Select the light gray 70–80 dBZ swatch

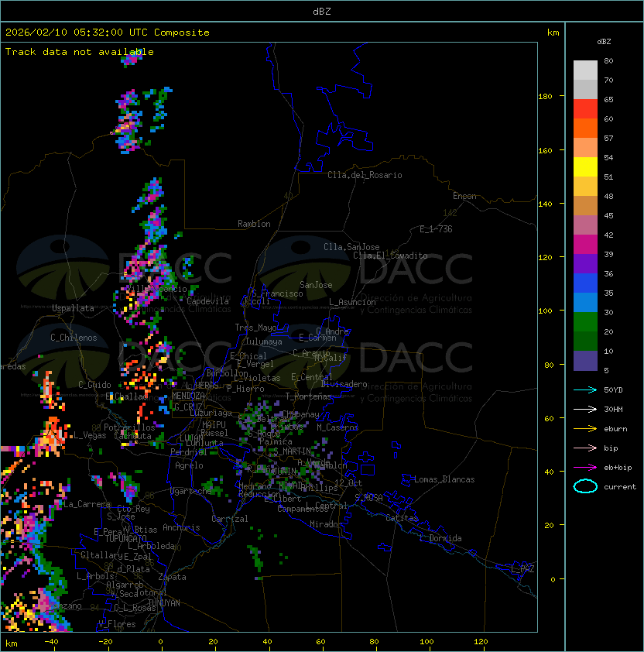[585, 70]
